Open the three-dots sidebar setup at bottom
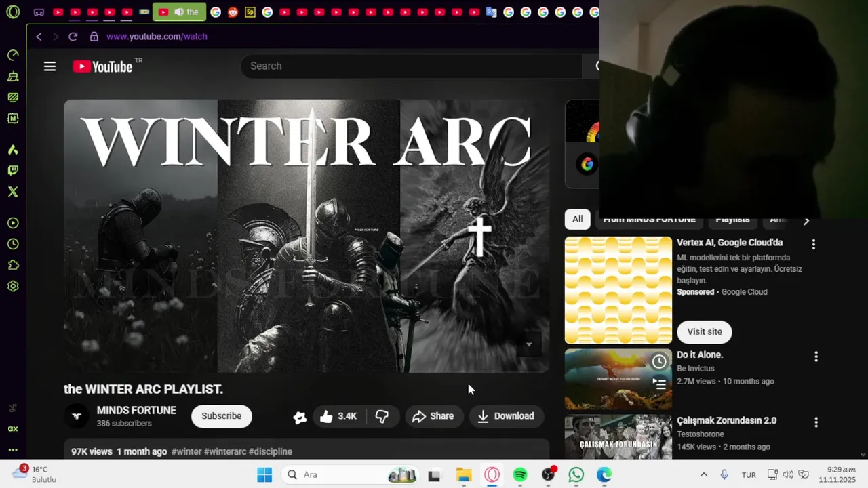 coord(13,449)
